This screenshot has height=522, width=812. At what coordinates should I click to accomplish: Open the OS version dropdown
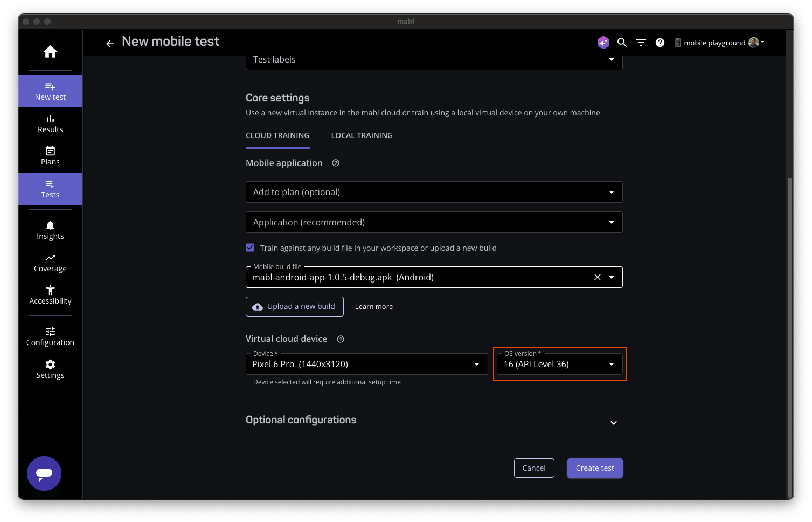click(559, 364)
